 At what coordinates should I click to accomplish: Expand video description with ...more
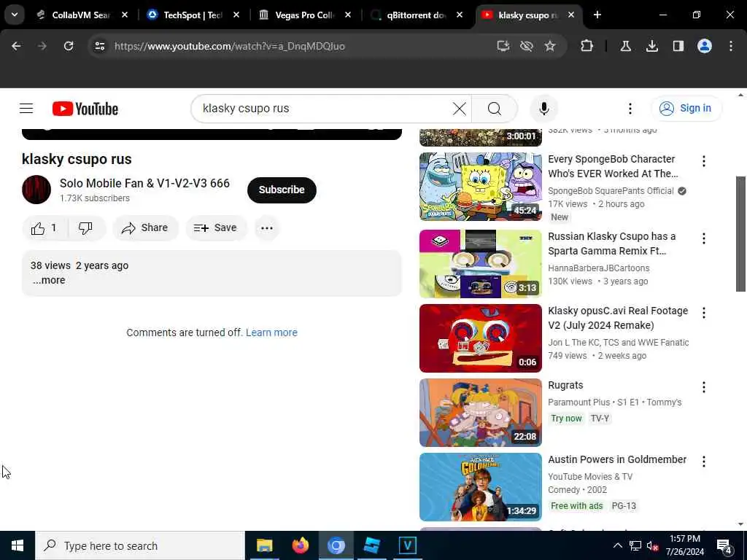49,281
